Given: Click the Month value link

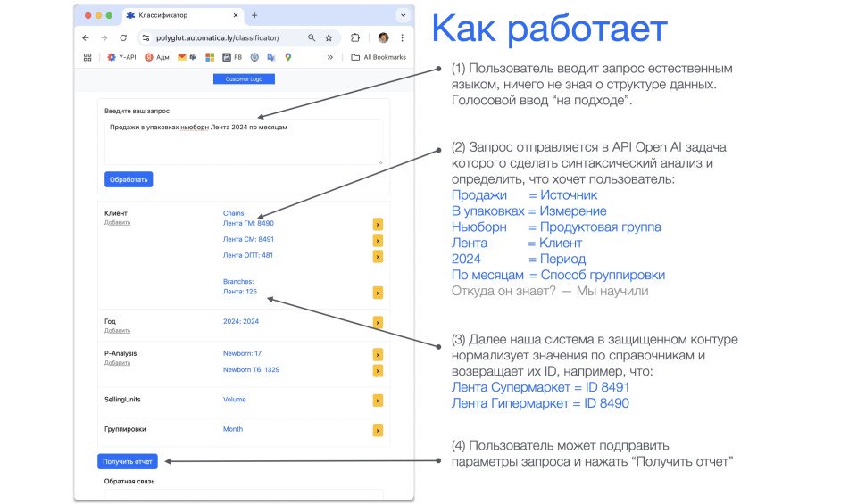Looking at the screenshot, I should click(233, 429).
